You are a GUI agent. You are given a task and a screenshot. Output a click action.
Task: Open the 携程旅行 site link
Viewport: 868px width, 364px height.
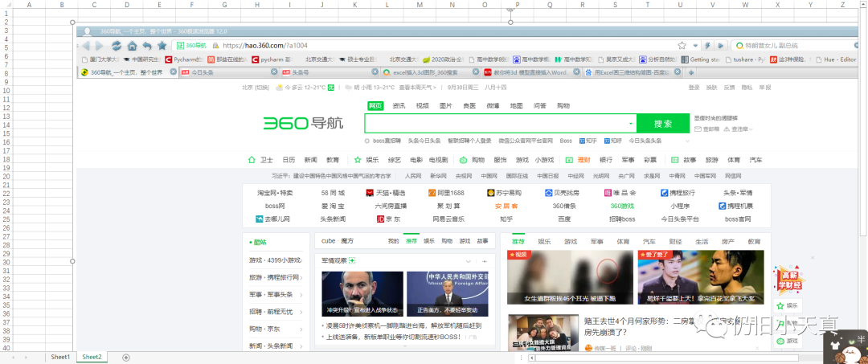678,193
